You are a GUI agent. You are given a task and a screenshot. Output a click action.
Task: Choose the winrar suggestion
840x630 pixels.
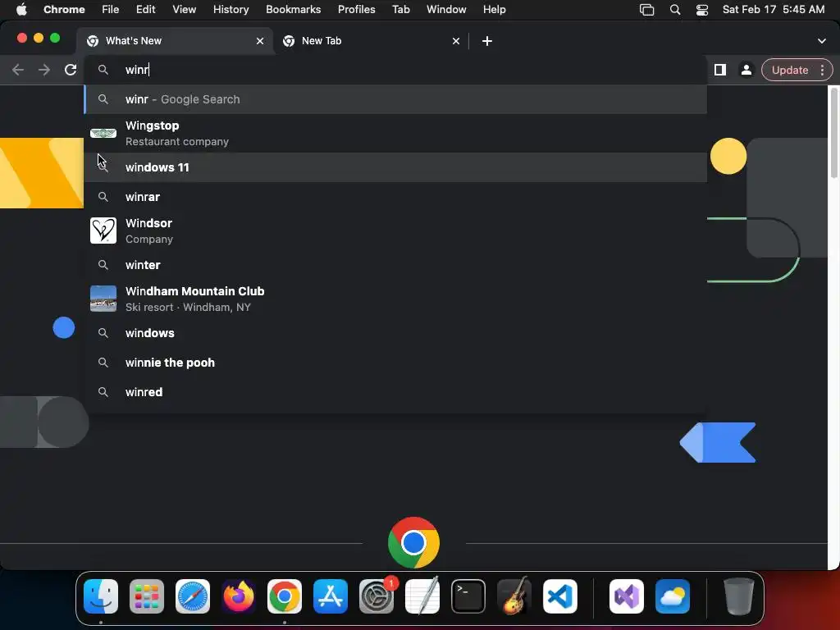pyautogui.click(x=395, y=197)
